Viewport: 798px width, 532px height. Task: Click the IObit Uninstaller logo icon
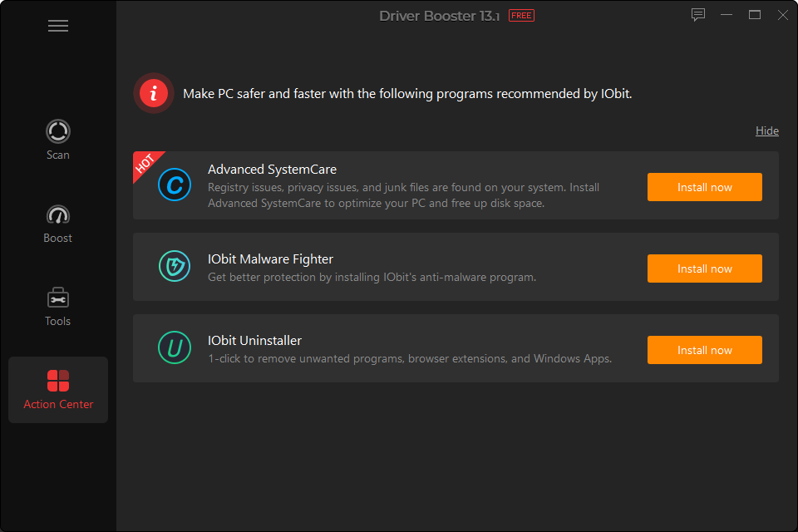click(x=175, y=347)
